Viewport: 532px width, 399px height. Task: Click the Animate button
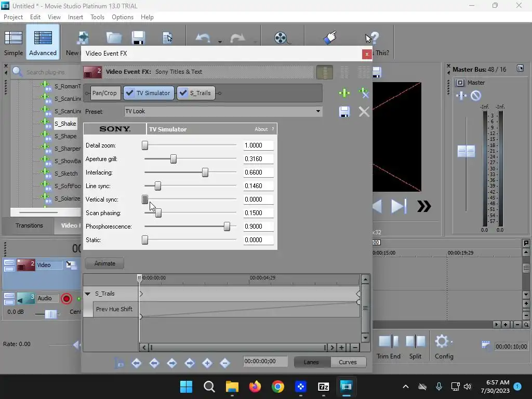pos(104,263)
